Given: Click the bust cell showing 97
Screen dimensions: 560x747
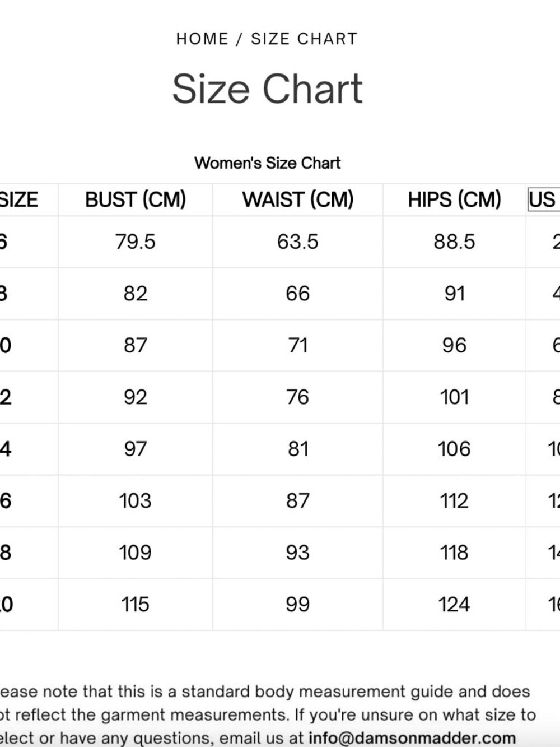Looking at the screenshot, I should [136, 449].
